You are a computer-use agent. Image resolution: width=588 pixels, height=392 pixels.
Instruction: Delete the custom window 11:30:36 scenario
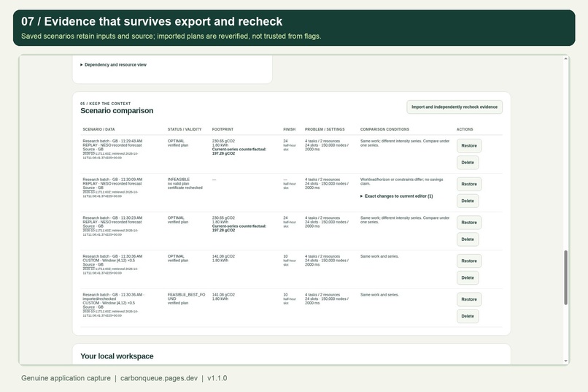pyautogui.click(x=467, y=277)
